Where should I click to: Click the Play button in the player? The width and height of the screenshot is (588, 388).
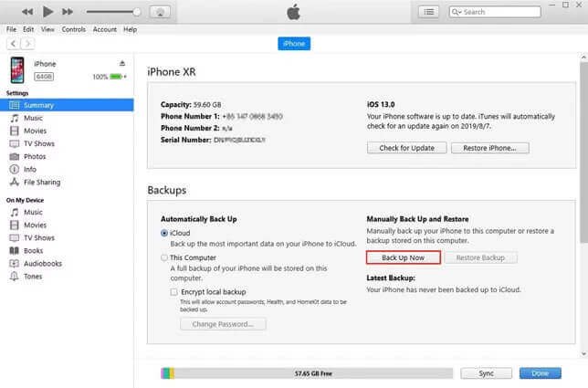point(47,12)
